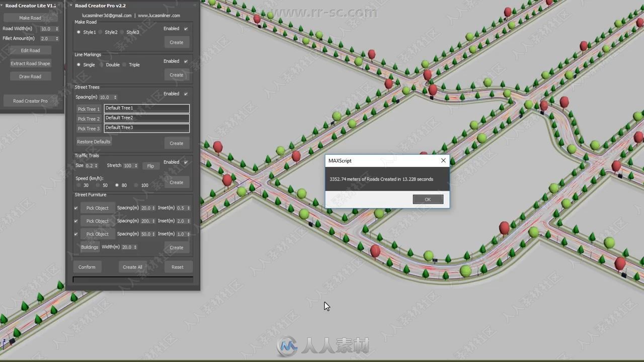Click Create in Street Furniture group
Viewport: 644px width, 362px height.
[177, 247]
